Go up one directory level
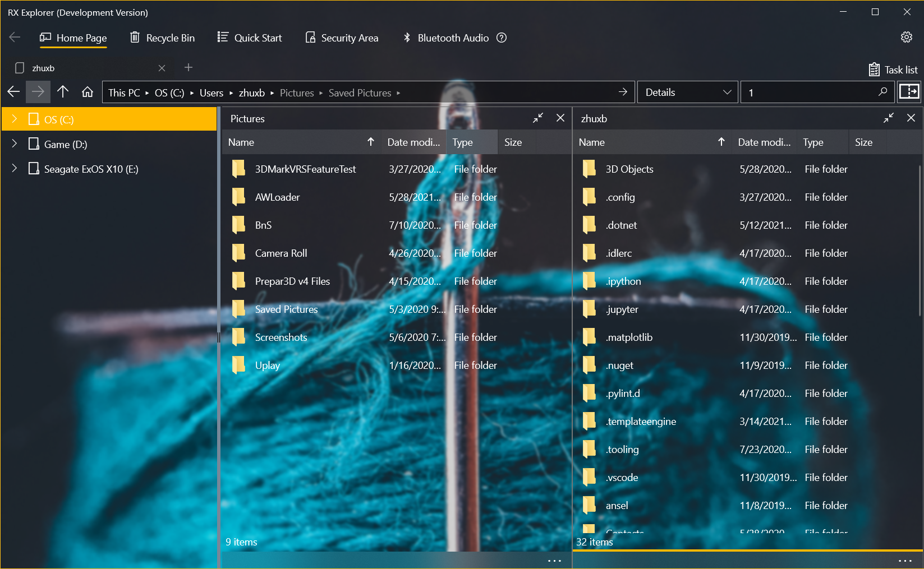This screenshot has width=924, height=569. tap(63, 92)
